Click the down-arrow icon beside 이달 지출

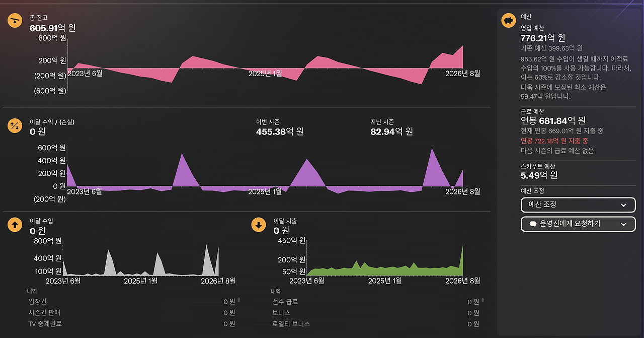tap(258, 225)
